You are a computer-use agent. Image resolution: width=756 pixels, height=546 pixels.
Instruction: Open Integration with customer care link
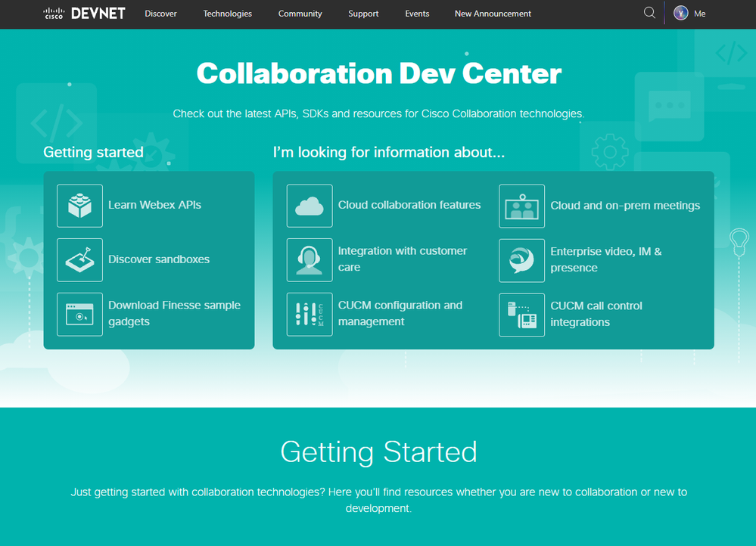coord(403,259)
